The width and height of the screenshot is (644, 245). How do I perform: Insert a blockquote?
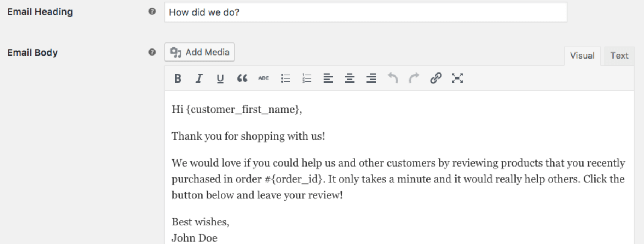point(242,78)
